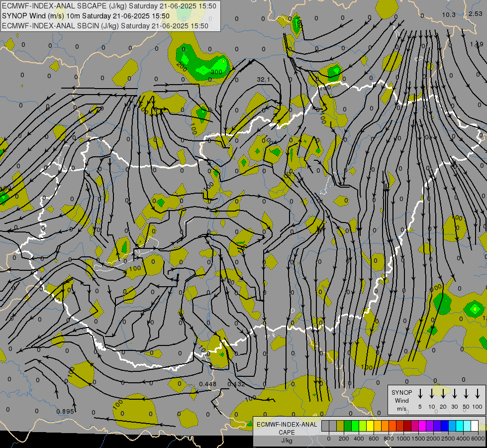Select the lime yellow-green CAPE legend swatch
Image resolution: width=487 pixels, height=448 pixels.
363,426
